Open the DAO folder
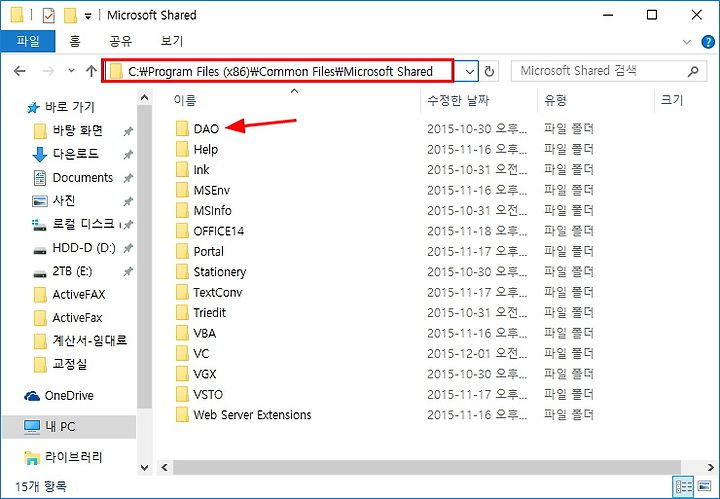720x499 pixels. 206,129
